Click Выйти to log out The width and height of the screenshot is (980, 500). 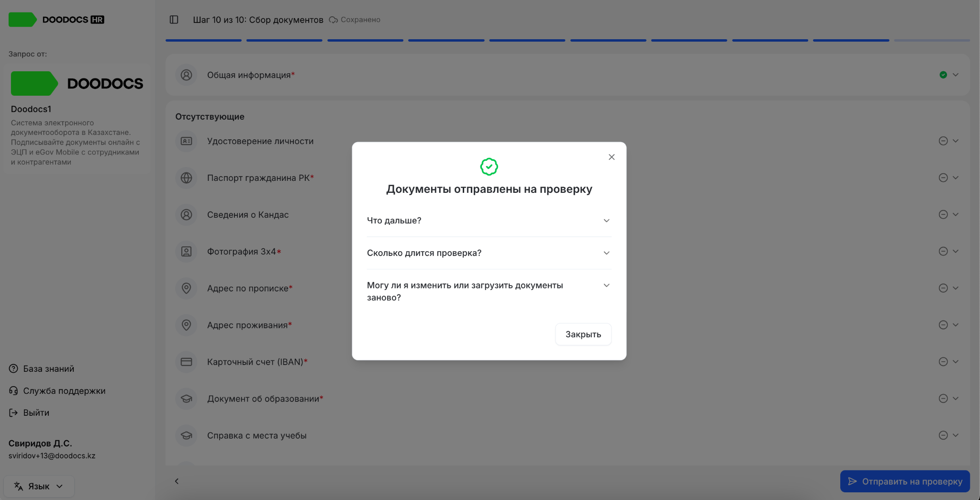pyautogui.click(x=29, y=412)
